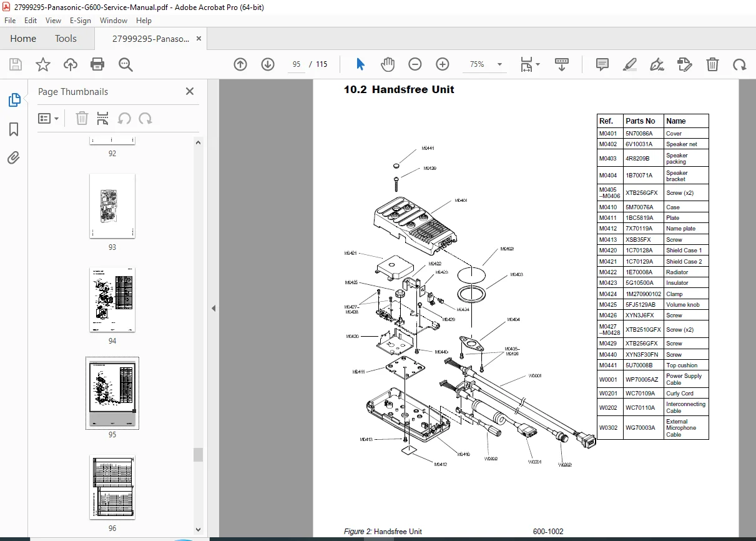Open find text with the magnifier icon
Screen dimensions: 756x541
tap(125, 64)
